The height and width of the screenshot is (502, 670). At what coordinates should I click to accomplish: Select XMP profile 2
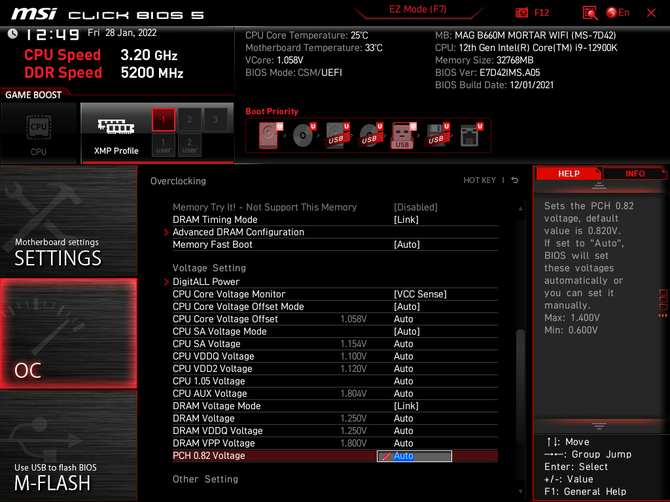pyautogui.click(x=189, y=120)
